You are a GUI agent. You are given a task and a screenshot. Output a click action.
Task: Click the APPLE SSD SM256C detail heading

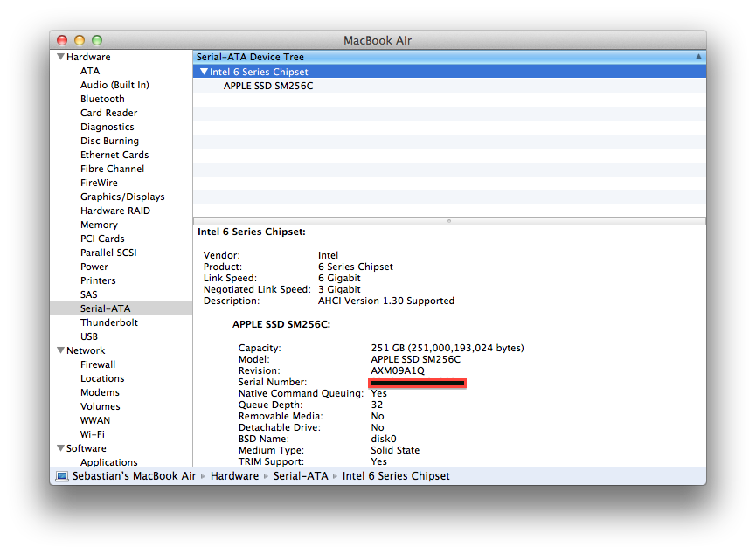pos(281,324)
